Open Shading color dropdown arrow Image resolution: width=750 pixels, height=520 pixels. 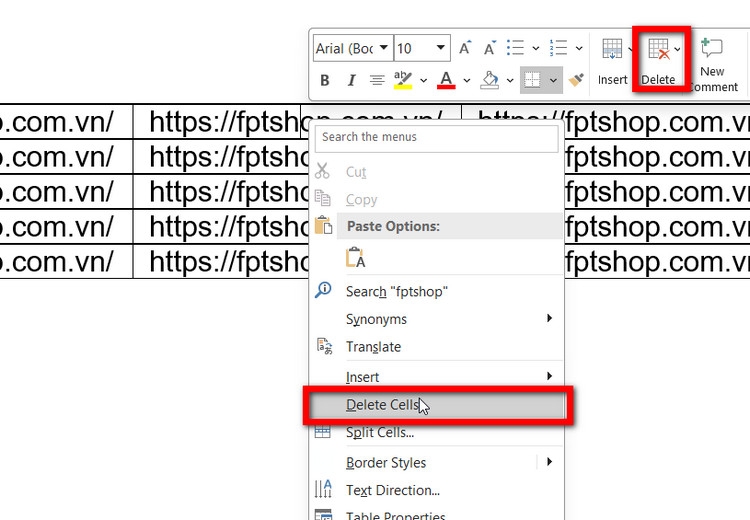[x=510, y=80]
